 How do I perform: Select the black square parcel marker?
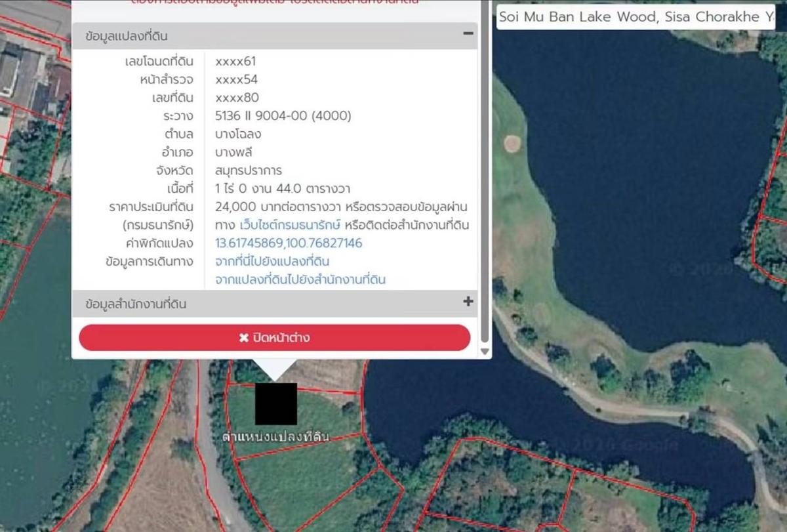click(276, 404)
